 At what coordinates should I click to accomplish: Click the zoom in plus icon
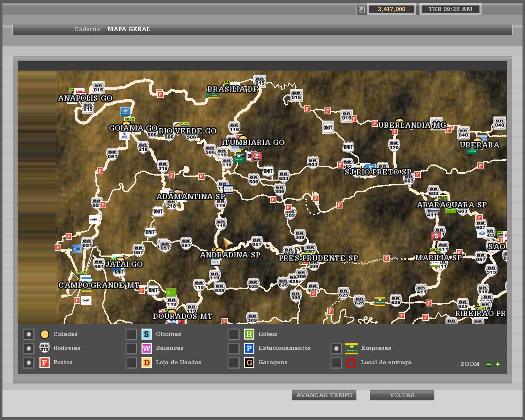(498, 364)
